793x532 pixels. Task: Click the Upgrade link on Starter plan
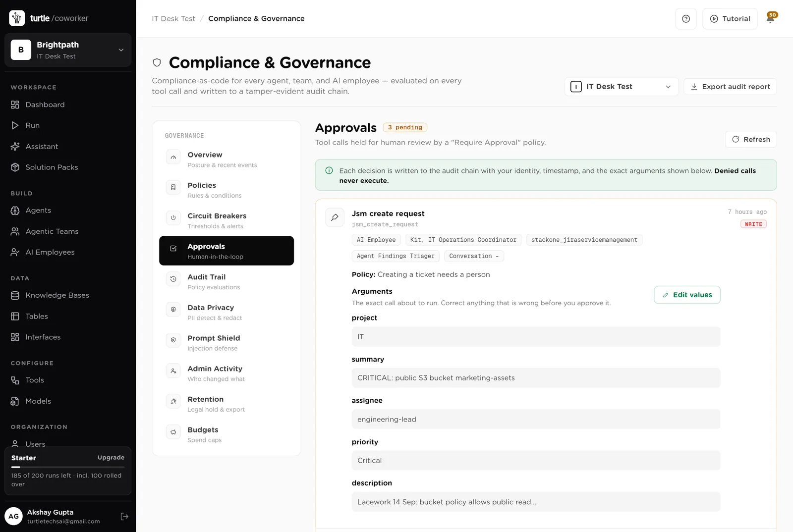click(x=111, y=458)
